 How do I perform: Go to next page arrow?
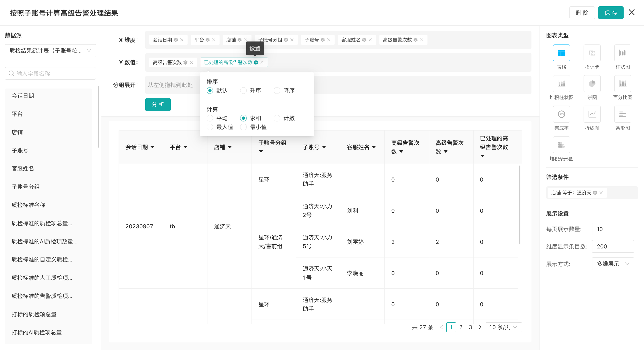click(480, 327)
